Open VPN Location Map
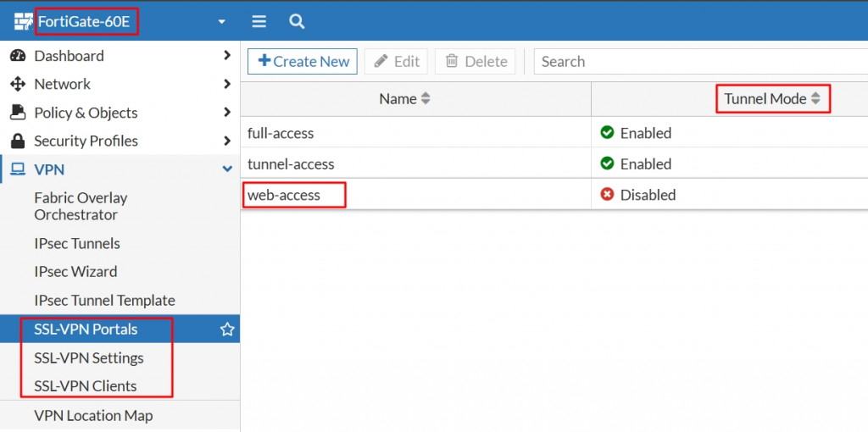This screenshot has height=432, width=868. (93, 415)
